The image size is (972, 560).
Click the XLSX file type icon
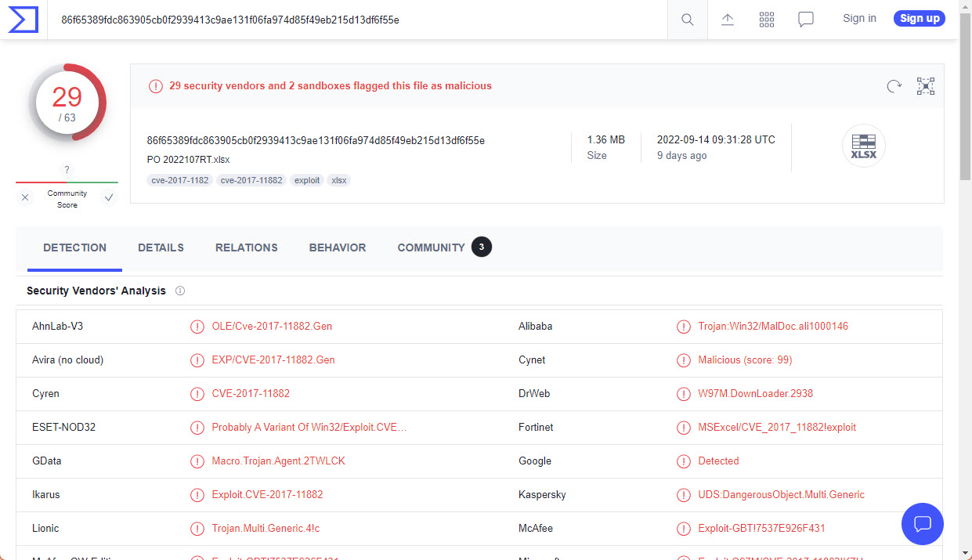click(x=863, y=146)
